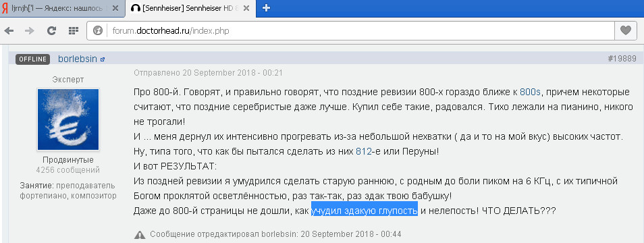Go forward with browser forward arrow
The height and width of the screenshot is (243, 644).
tap(30, 30)
